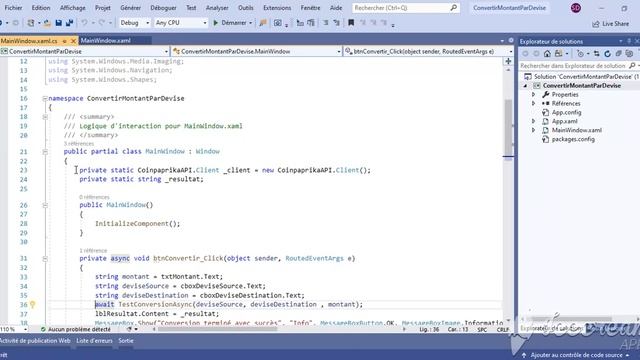640x360 pixels.
Task: Click the 1 référence CodeLens above btnConvertir_Click
Action: [x=93, y=250]
